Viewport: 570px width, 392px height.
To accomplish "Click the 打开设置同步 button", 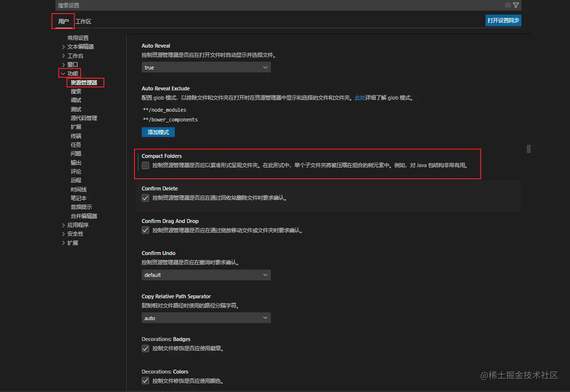I will pos(503,20).
